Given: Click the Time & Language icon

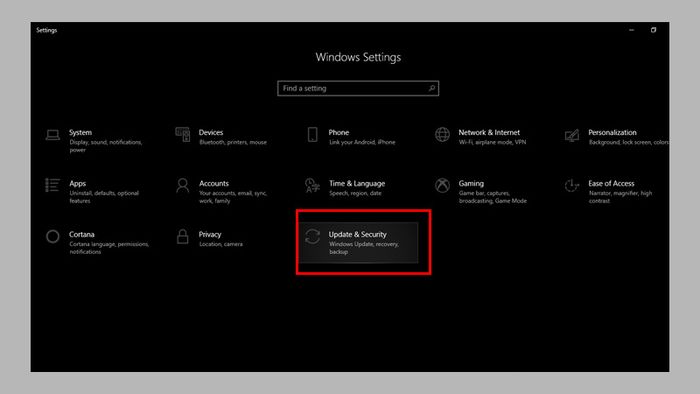Looking at the screenshot, I should click(312, 185).
